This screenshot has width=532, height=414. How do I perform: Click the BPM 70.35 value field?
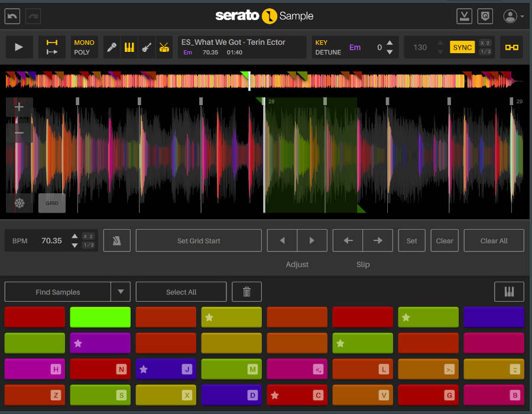pyautogui.click(x=51, y=241)
